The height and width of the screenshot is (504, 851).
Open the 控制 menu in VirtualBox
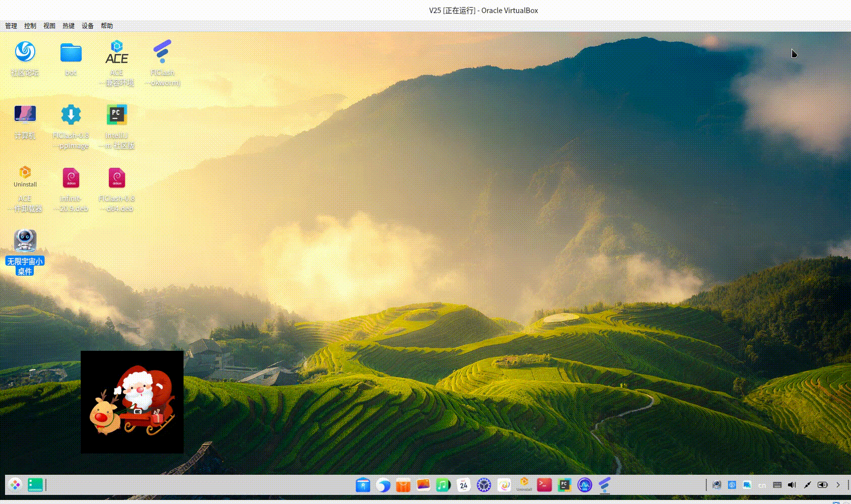pos(30,26)
